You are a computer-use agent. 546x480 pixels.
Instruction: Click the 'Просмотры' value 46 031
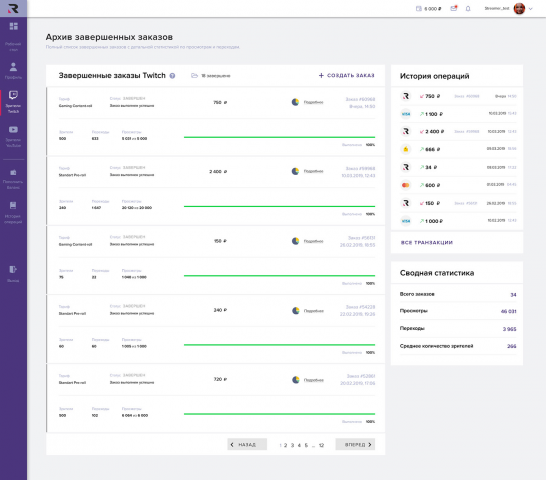pos(508,311)
